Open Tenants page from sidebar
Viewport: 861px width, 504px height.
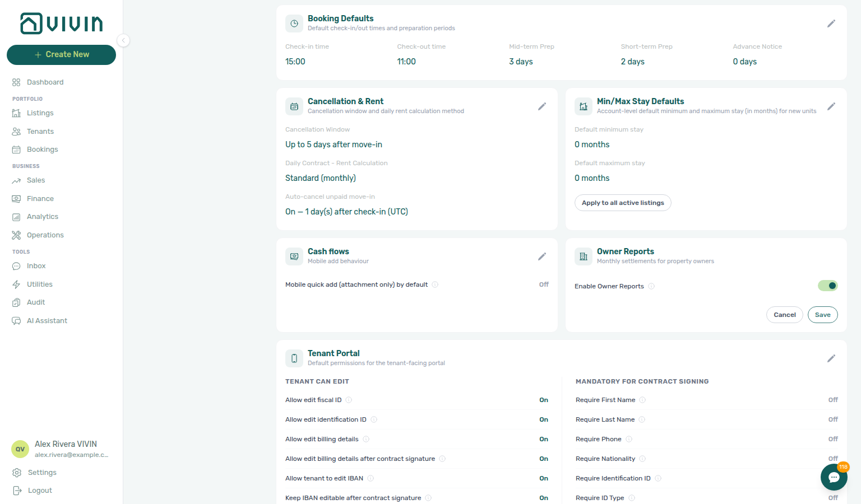[x=40, y=132]
